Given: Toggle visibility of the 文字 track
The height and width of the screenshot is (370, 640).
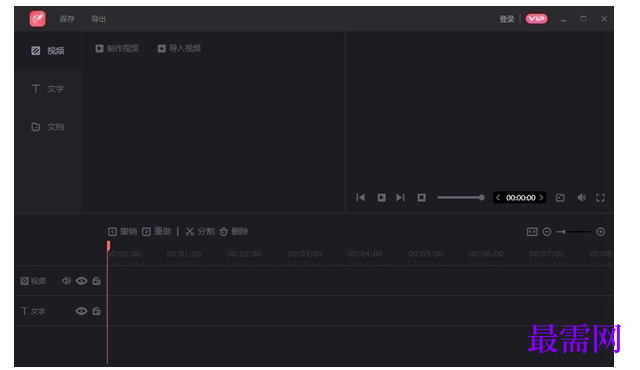Looking at the screenshot, I should point(81,311).
